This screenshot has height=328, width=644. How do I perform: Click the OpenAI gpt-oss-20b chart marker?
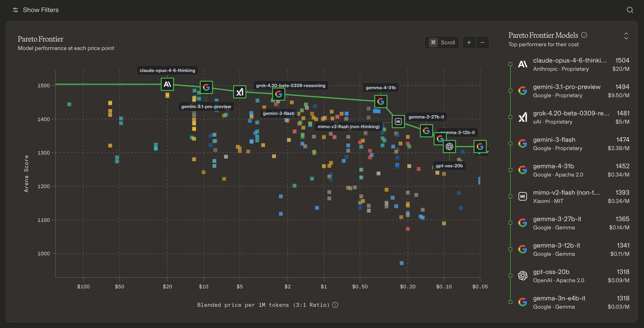[x=449, y=147]
